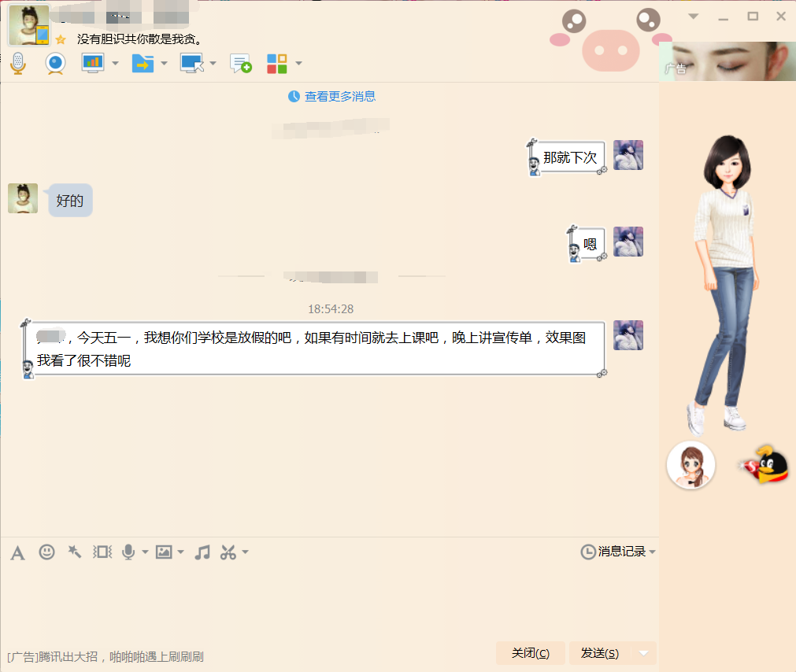Open the emoji face picker
The width and height of the screenshot is (796, 672).
click(46, 552)
